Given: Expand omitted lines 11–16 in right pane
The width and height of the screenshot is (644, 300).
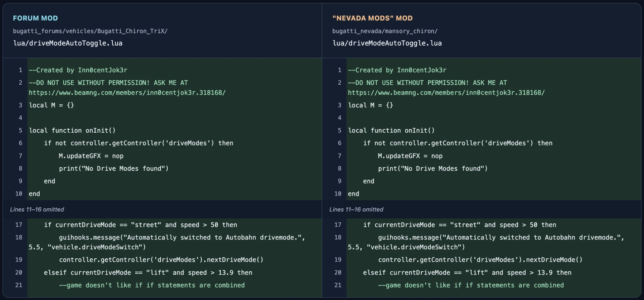Looking at the screenshot, I should tap(356, 209).
